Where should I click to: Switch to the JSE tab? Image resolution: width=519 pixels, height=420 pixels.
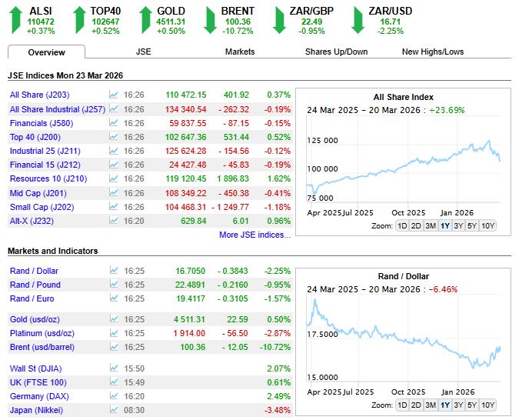[x=143, y=52]
